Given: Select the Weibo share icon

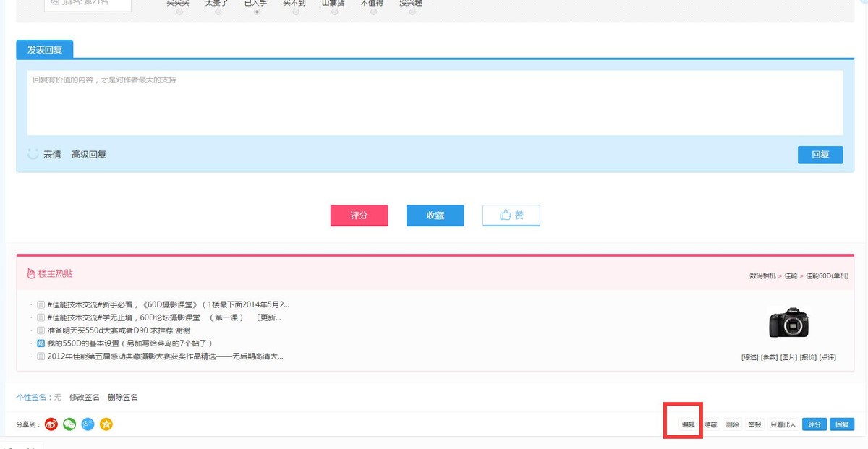Looking at the screenshot, I should click(51, 424).
